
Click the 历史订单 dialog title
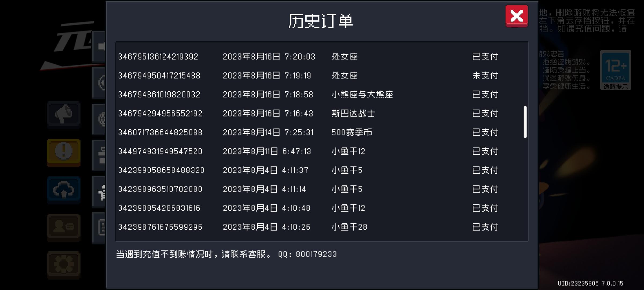tap(320, 21)
